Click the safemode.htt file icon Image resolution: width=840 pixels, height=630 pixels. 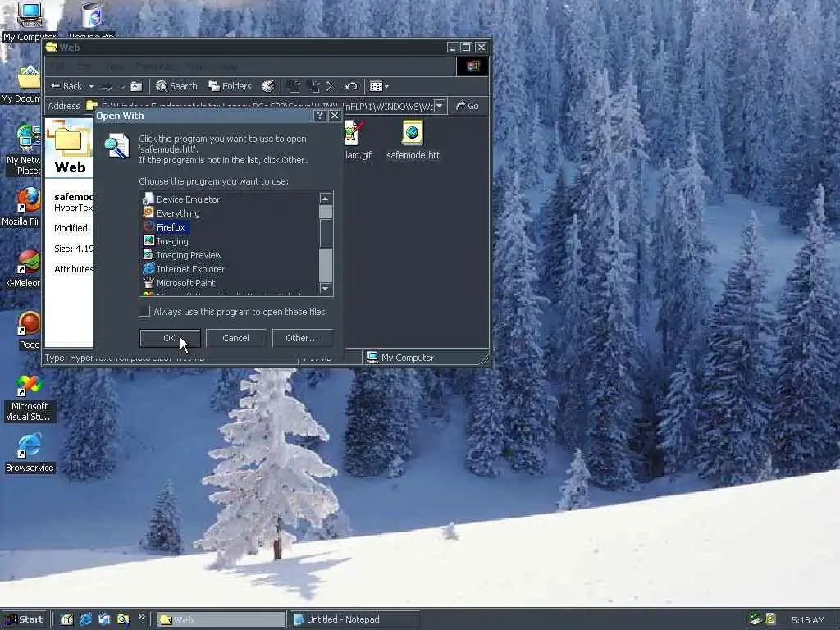tap(413, 133)
